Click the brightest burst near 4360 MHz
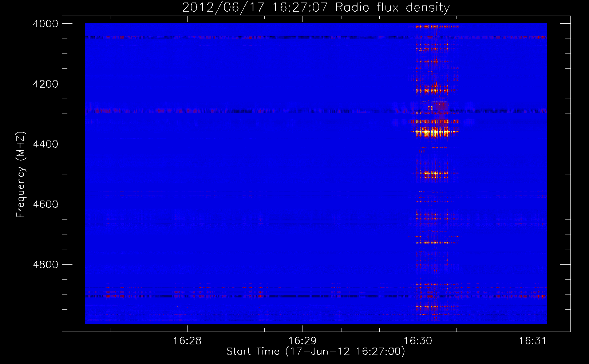The width and height of the screenshot is (589, 364). [434, 132]
